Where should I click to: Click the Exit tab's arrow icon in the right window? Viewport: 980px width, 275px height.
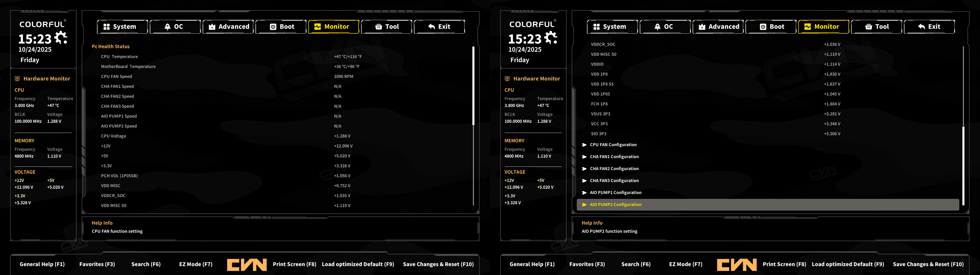[x=921, y=26]
